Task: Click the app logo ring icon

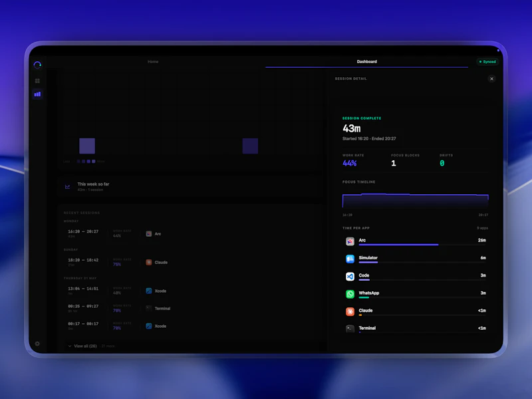Action: (x=37, y=65)
